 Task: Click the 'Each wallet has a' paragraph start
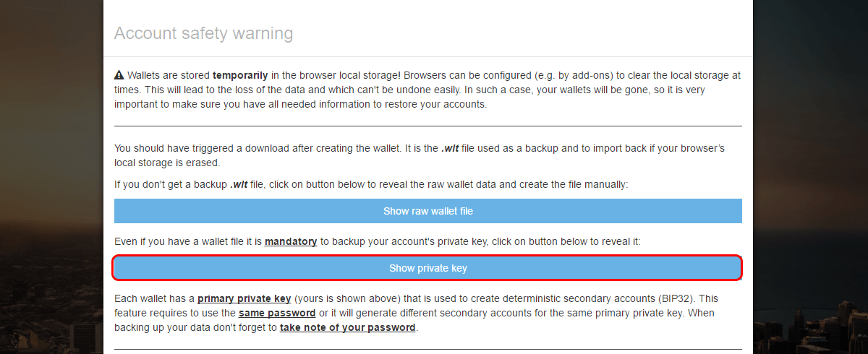click(x=154, y=298)
